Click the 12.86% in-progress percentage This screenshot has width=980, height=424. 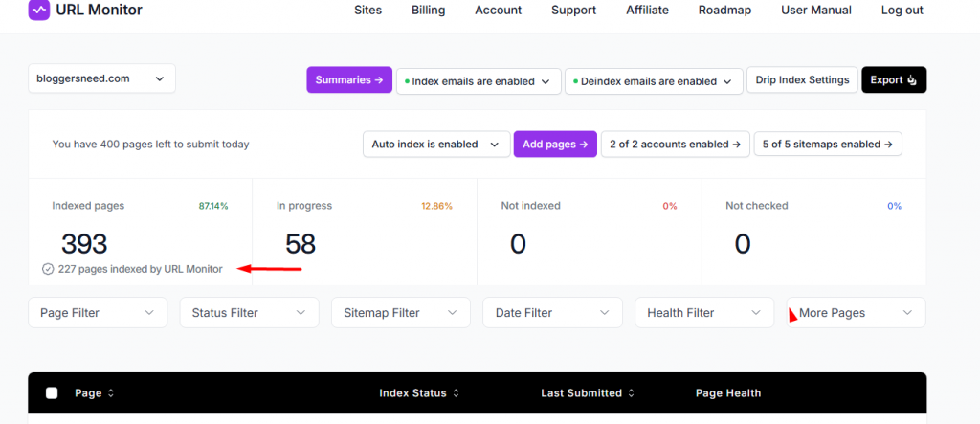coord(437,206)
